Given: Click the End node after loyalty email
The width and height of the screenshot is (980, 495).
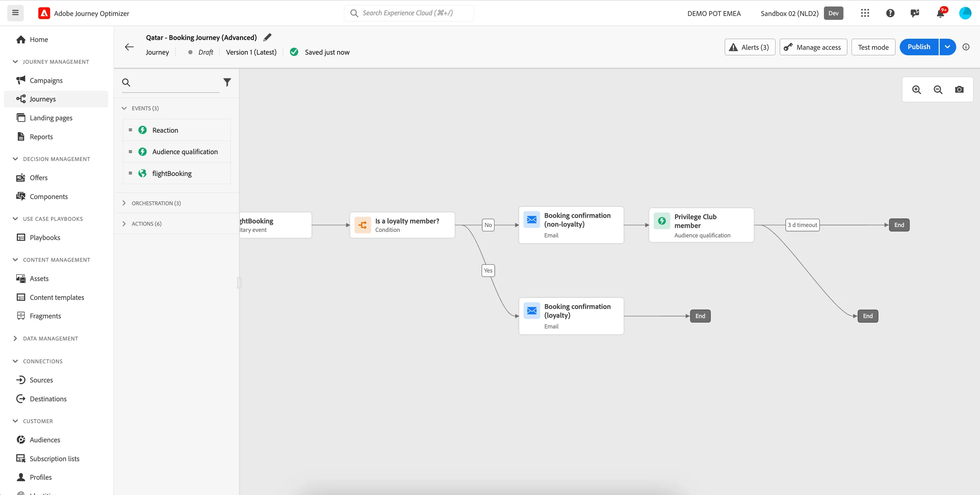Looking at the screenshot, I should 700,316.
